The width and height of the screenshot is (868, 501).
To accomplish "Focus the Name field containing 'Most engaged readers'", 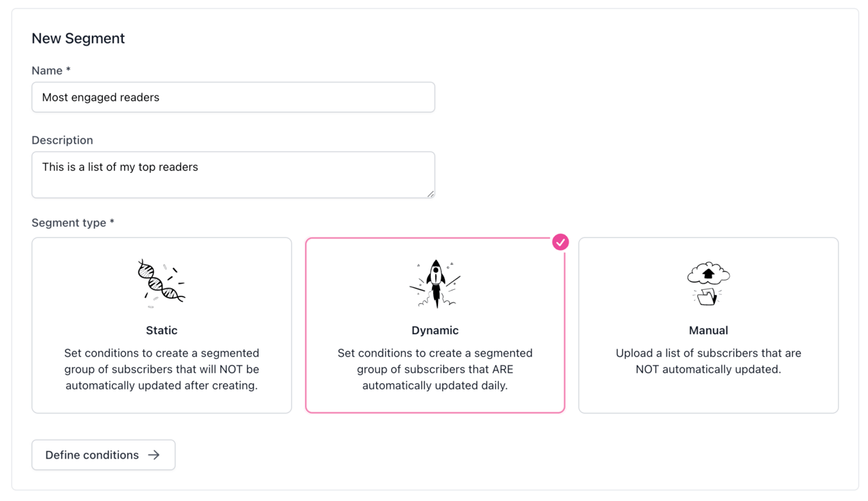I will (233, 98).
